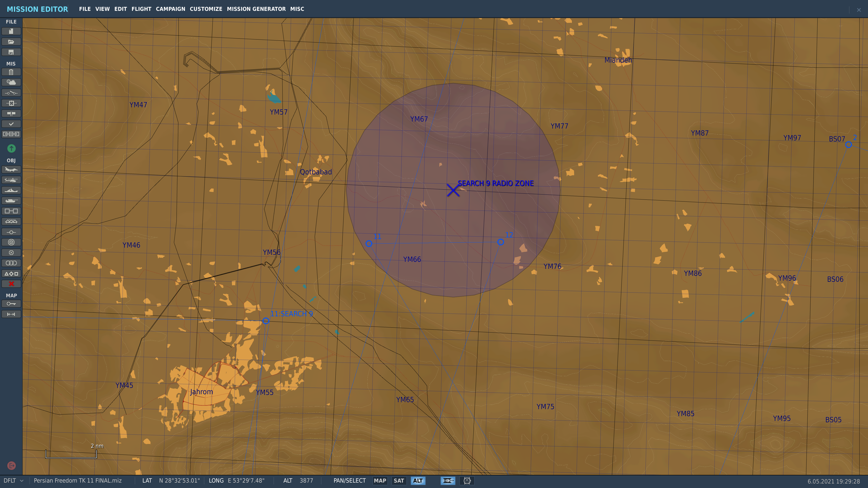Click the zigzag bridge-shaped icon in OBJ
This screenshot has width=868, height=488.
(11, 222)
